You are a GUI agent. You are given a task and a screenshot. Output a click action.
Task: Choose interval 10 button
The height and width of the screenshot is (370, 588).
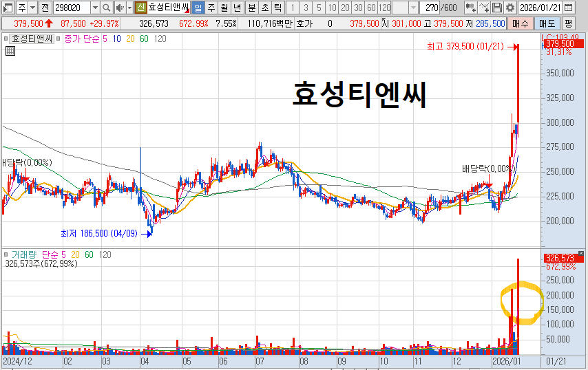coord(332,8)
